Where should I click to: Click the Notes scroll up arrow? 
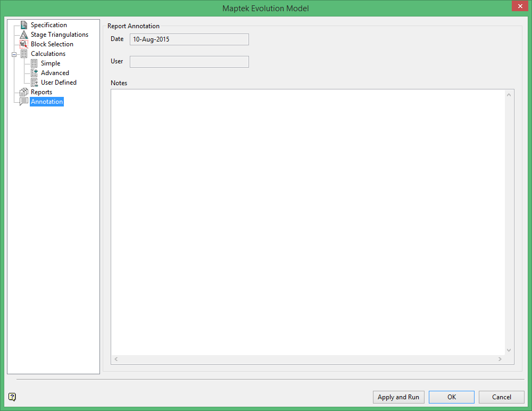tap(509, 95)
